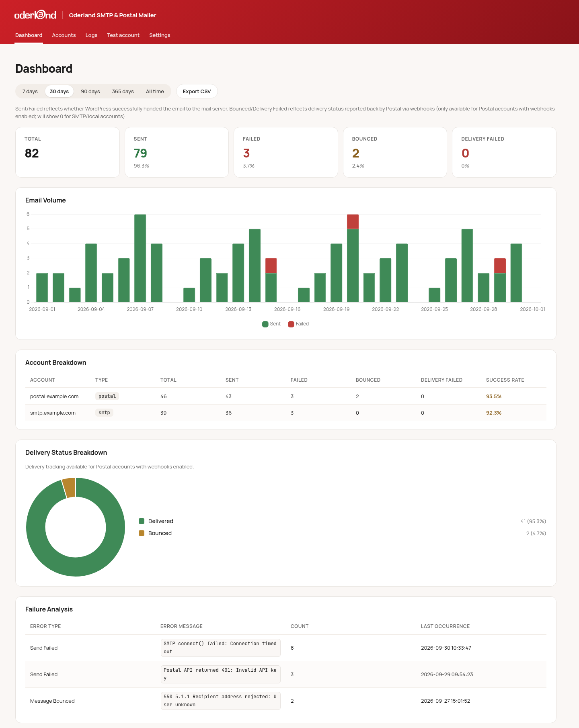Click last occurrence 2026-09-29 09:54:23
The width and height of the screenshot is (579, 728).
(447, 675)
